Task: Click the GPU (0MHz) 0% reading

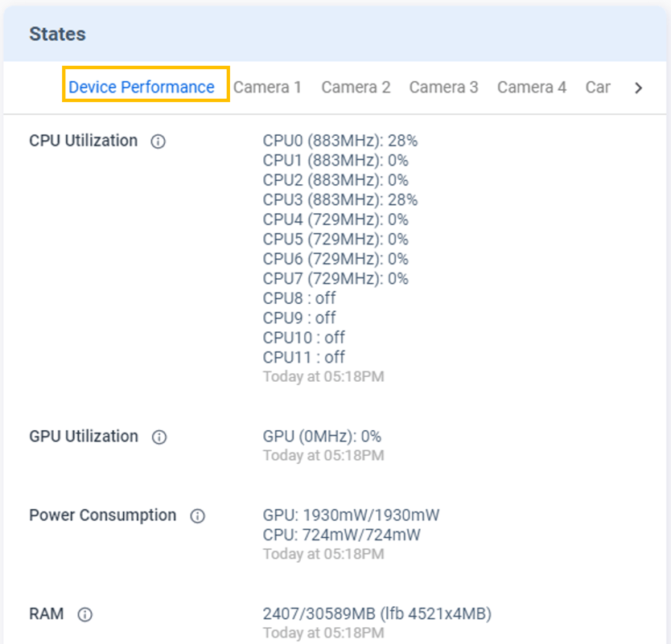Action: click(x=322, y=437)
